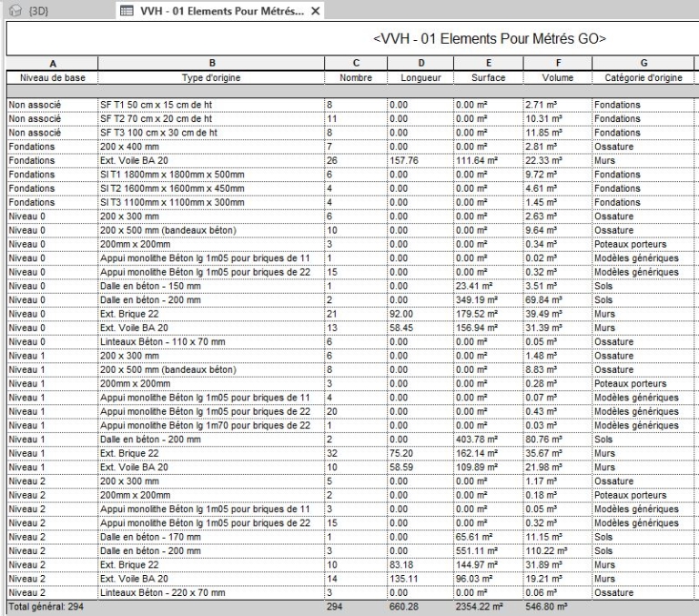Image resolution: width=699 pixels, height=616 pixels.
Task: Click the {3D} tab cube icon
Action: [x=15, y=10]
